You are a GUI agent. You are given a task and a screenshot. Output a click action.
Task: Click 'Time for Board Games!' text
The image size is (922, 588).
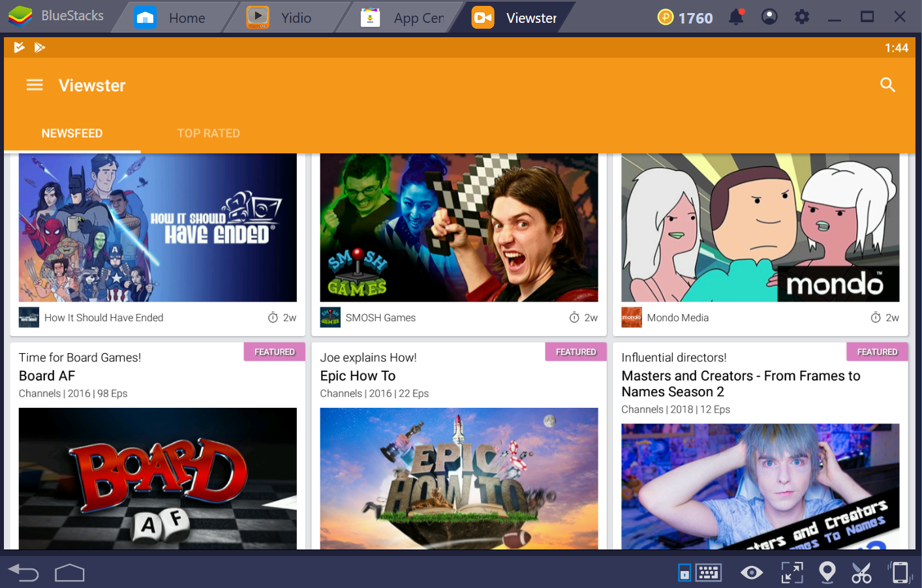pyautogui.click(x=80, y=358)
